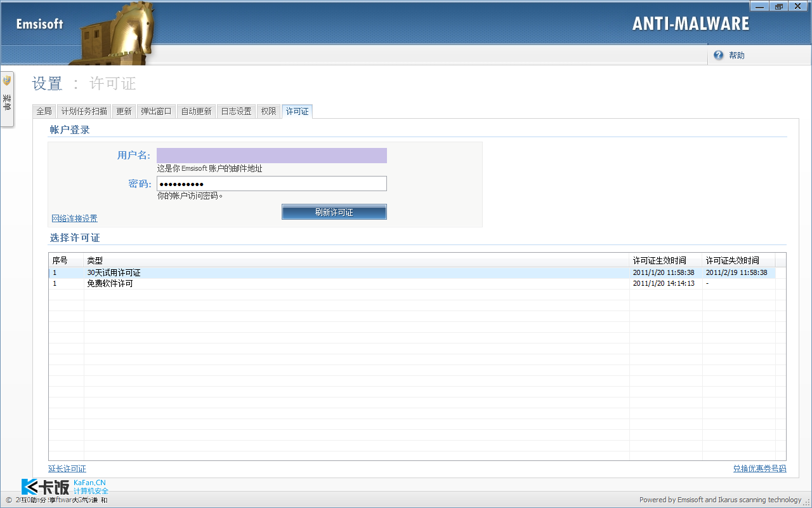Close the Emsisoft Anti-Malware window
This screenshot has width=812, height=508.
point(798,6)
